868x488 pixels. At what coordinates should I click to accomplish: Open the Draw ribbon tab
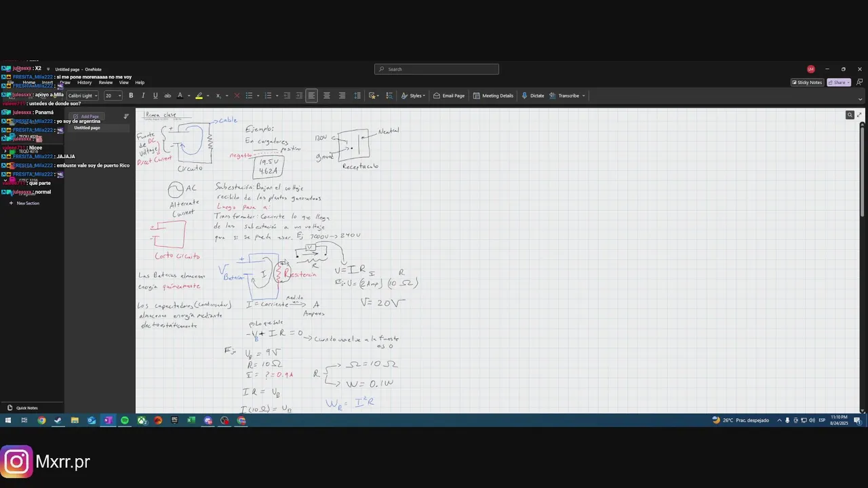click(x=65, y=83)
